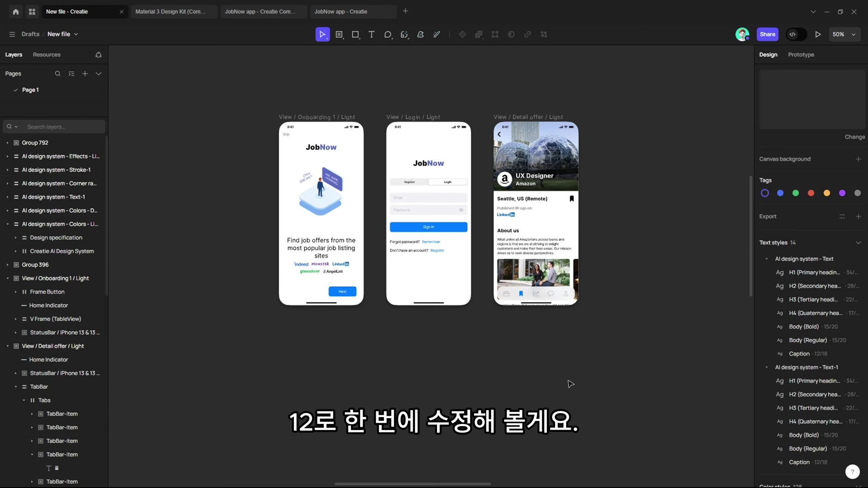
Task: Collapse the View / Detail offer / Light layer
Action: point(7,346)
